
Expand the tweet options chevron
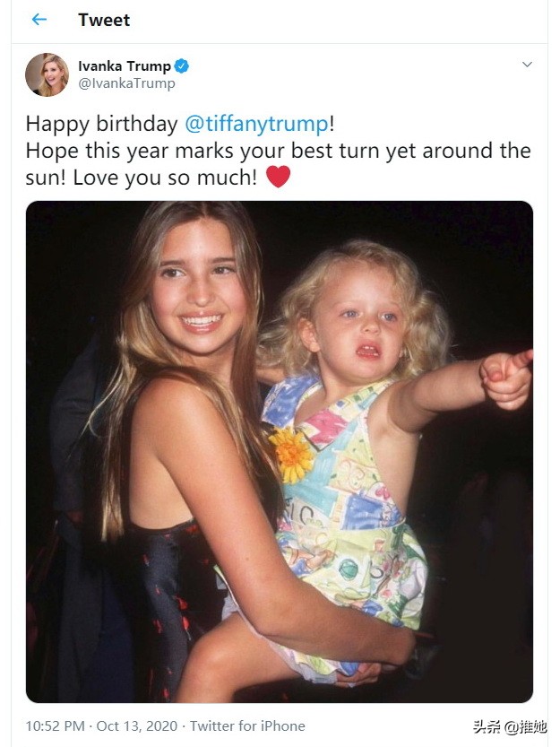click(x=527, y=65)
